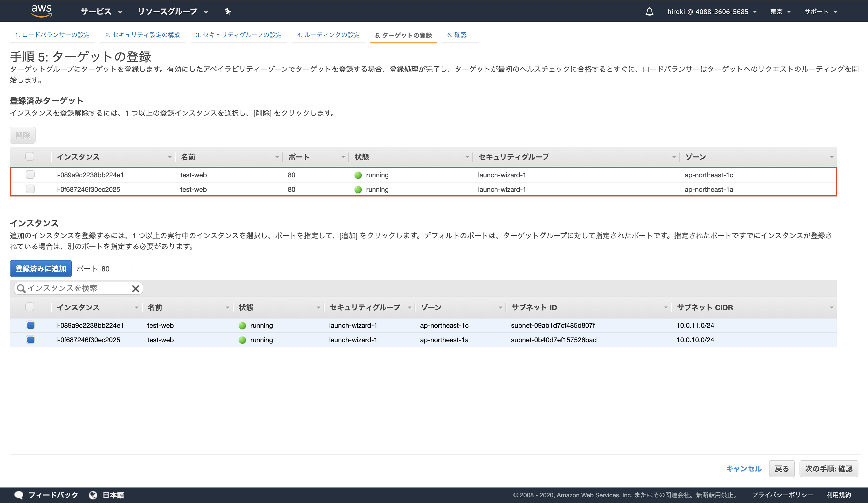Click 次の手順: 確認 to proceed

coord(828,469)
